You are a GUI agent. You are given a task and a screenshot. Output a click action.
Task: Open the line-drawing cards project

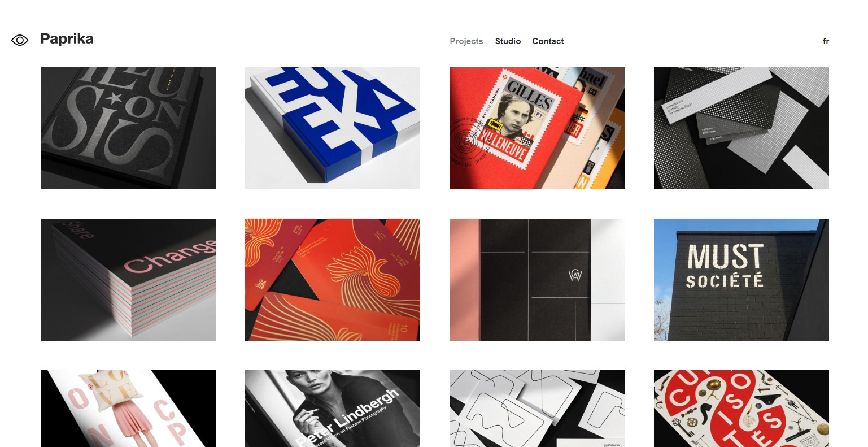537,409
